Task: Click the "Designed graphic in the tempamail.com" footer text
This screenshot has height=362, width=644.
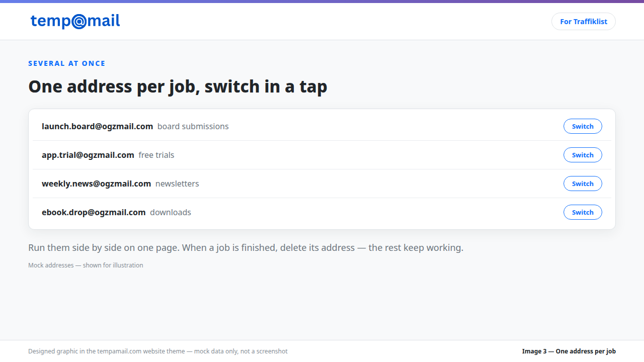Action: coord(158,351)
